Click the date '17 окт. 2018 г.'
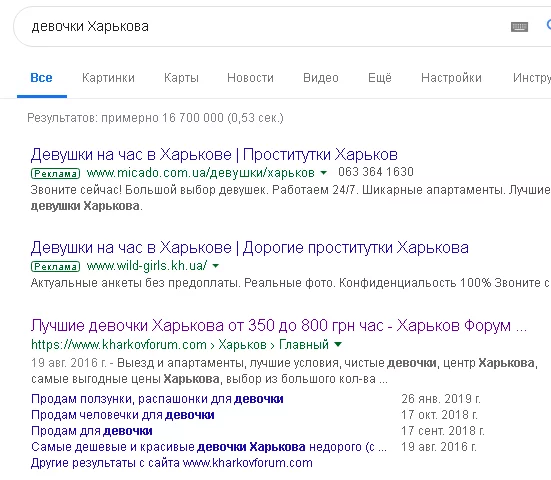The width and height of the screenshot is (551, 480). (x=439, y=415)
